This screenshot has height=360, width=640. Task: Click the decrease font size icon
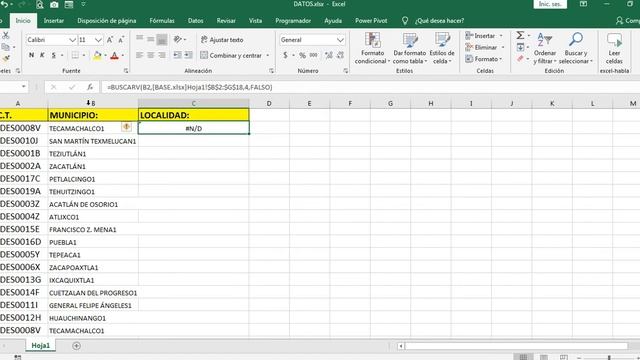[121, 40]
